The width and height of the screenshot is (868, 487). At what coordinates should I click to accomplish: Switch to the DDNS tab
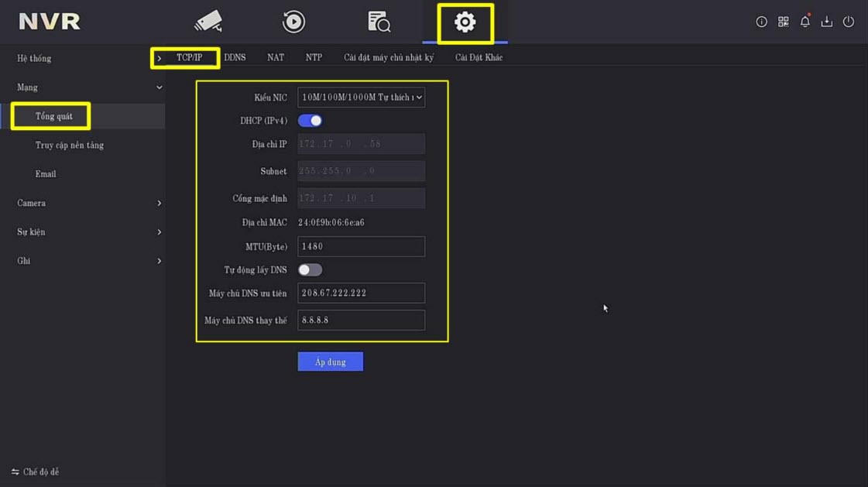point(235,58)
